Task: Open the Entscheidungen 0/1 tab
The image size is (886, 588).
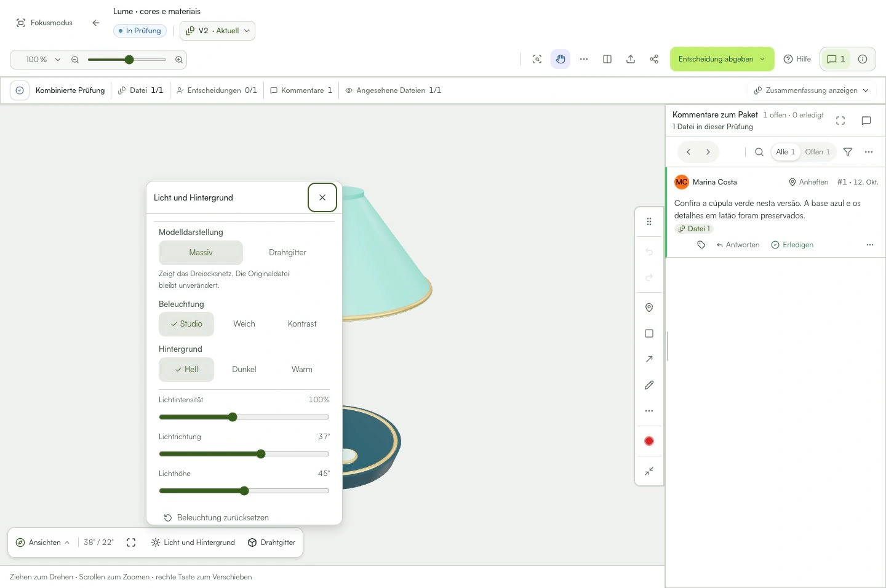Action: [x=217, y=90]
